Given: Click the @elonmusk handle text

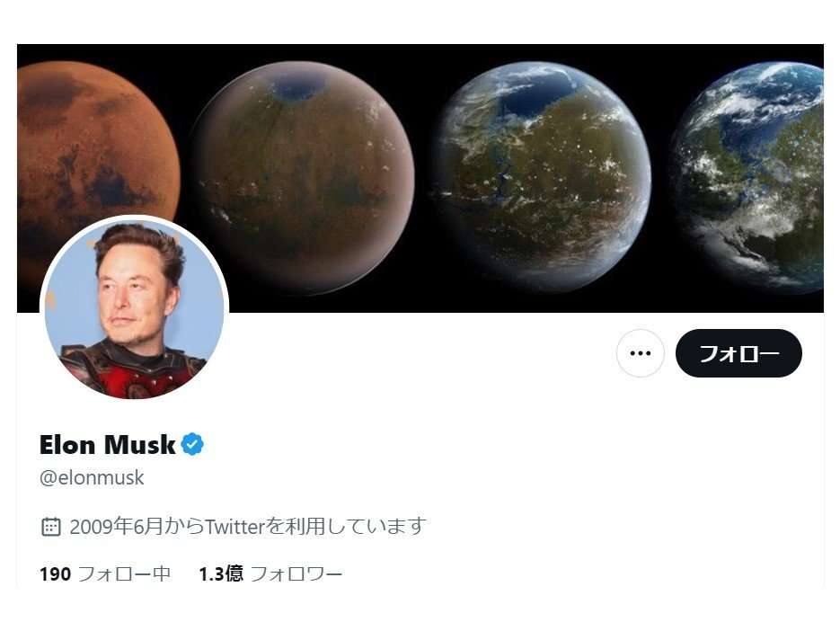Looking at the screenshot, I should point(92,477).
